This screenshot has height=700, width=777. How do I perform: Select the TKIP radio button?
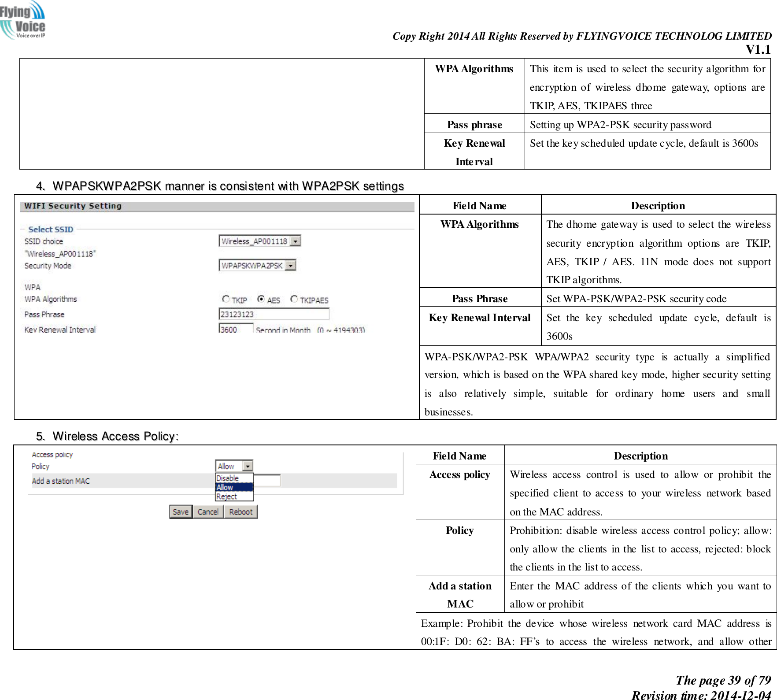226,299
